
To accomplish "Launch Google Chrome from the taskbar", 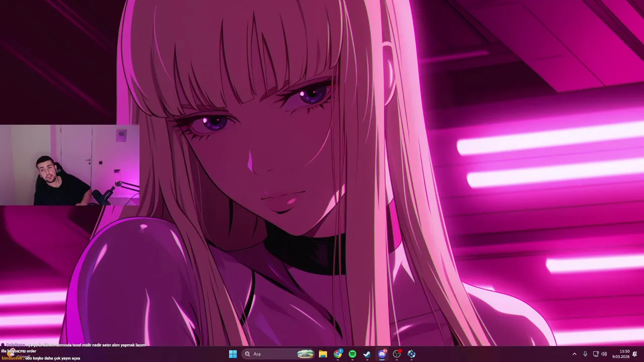I will [x=338, y=354].
